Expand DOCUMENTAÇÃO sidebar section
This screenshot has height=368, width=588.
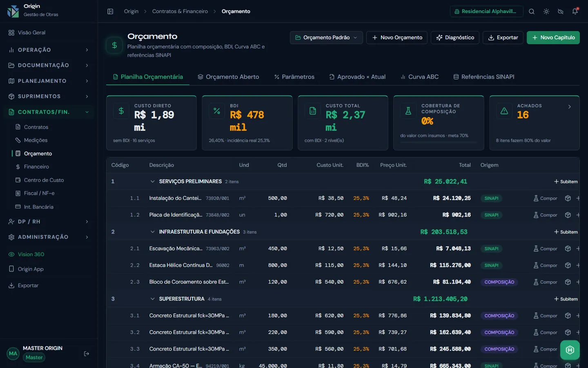point(49,65)
